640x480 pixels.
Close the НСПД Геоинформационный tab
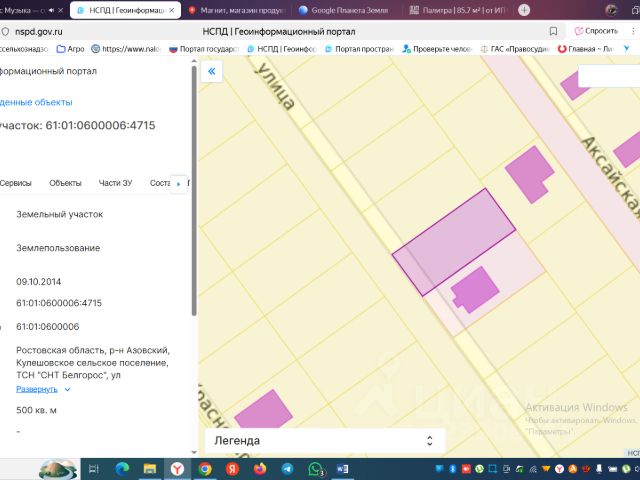click(172, 10)
